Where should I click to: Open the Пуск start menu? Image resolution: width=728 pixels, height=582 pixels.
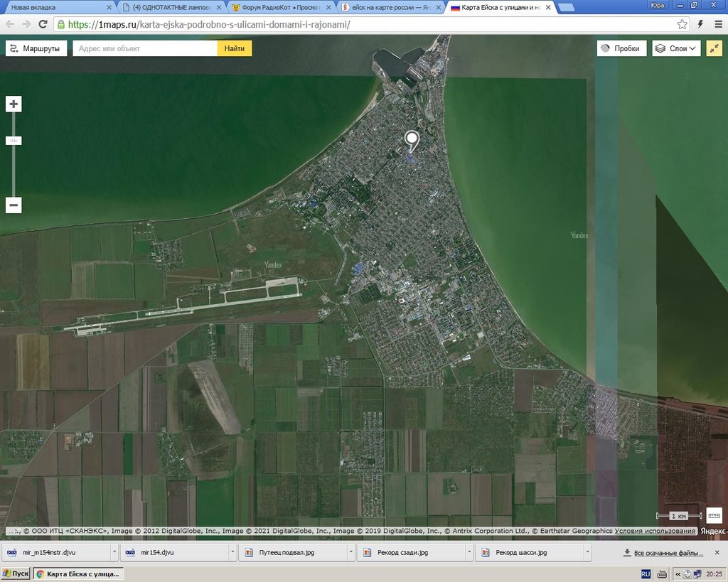[x=16, y=574]
